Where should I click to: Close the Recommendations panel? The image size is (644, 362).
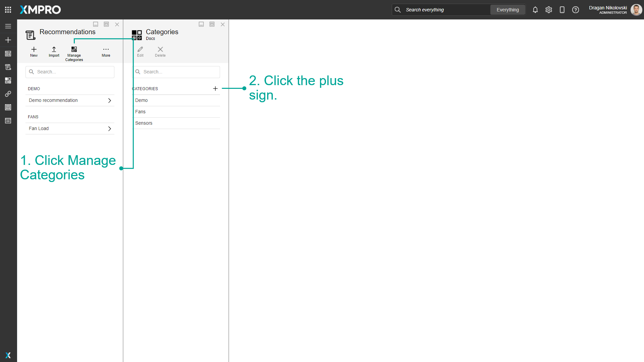coord(117,24)
